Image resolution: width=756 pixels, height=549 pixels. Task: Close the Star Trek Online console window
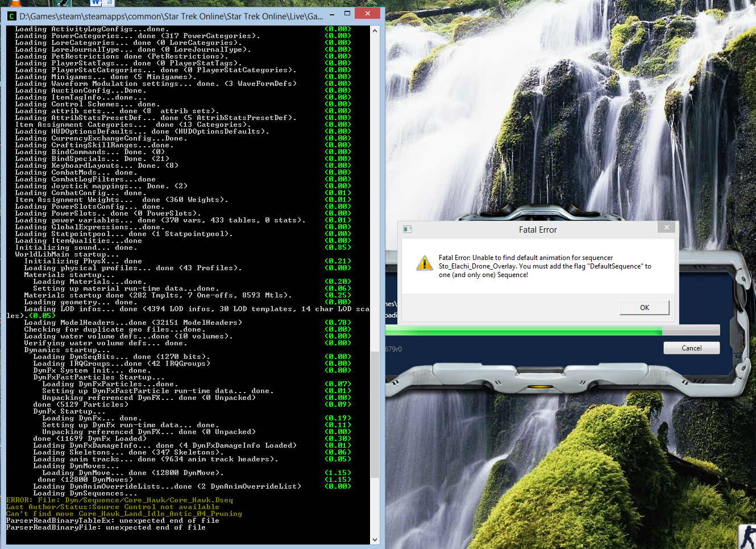coord(367,14)
